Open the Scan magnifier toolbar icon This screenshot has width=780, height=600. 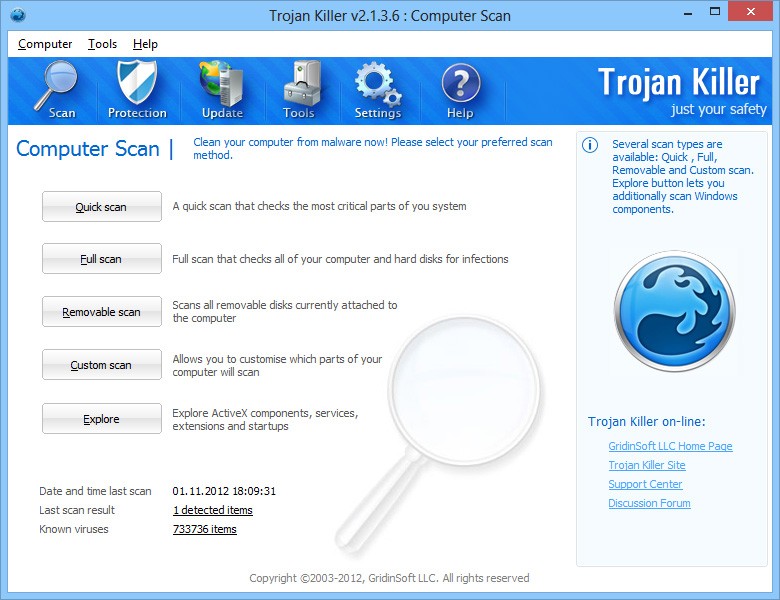tap(56, 90)
